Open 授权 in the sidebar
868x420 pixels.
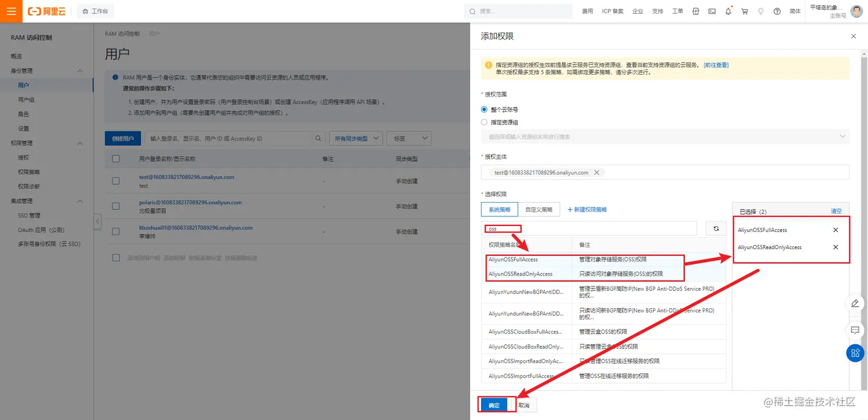24,157
